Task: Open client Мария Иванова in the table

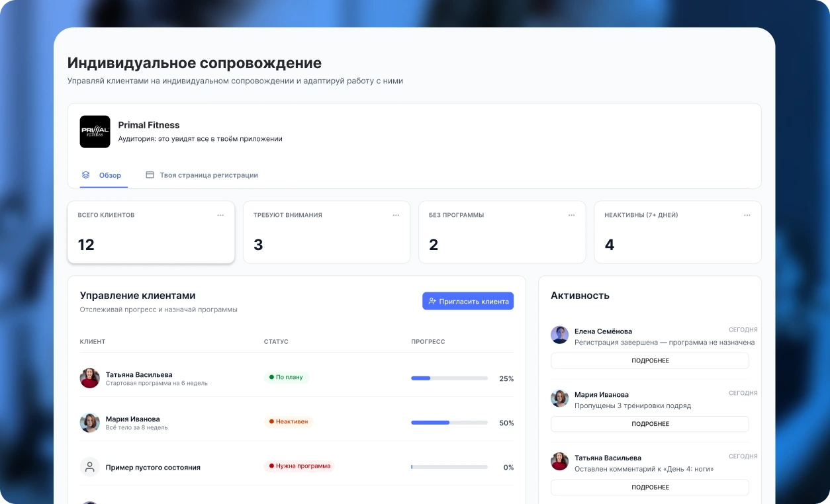Action: [297, 422]
